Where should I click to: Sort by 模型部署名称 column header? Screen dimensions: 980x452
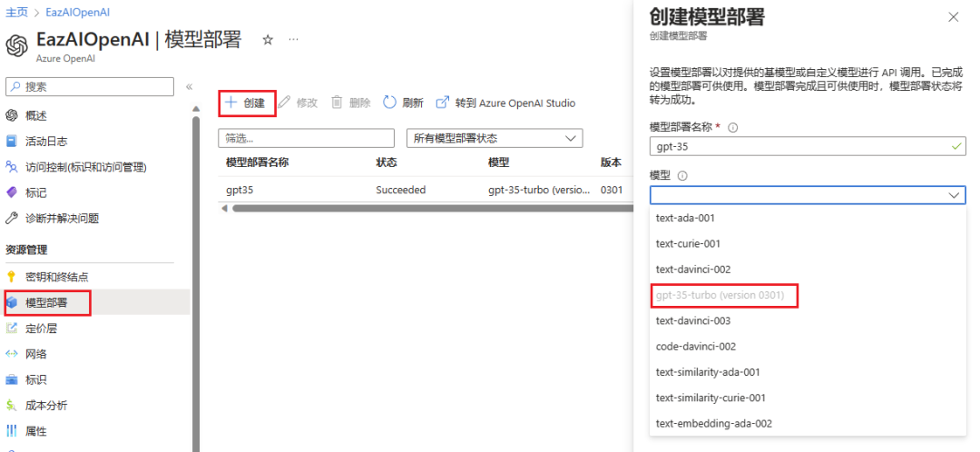click(257, 162)
